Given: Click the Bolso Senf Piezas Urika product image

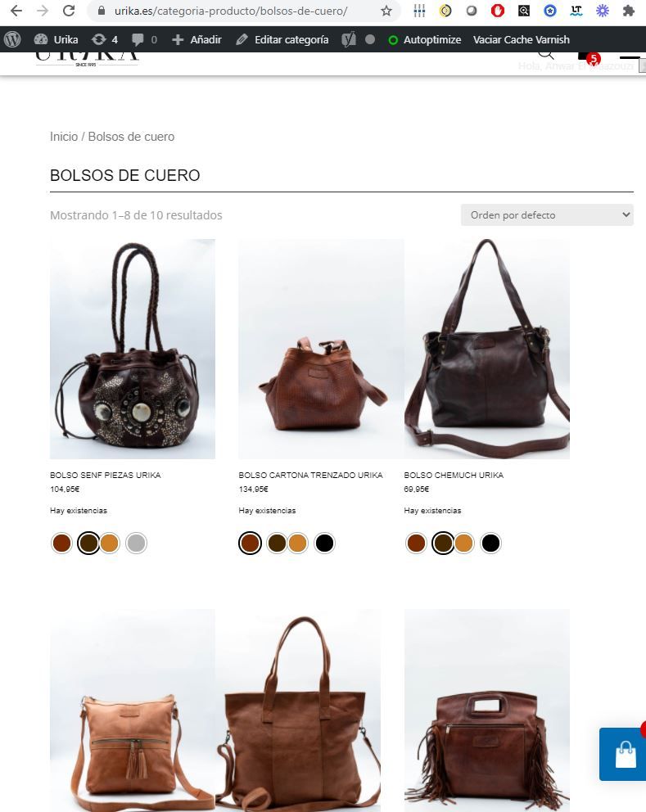Looking at the screenshot, I should click(133, 349).
